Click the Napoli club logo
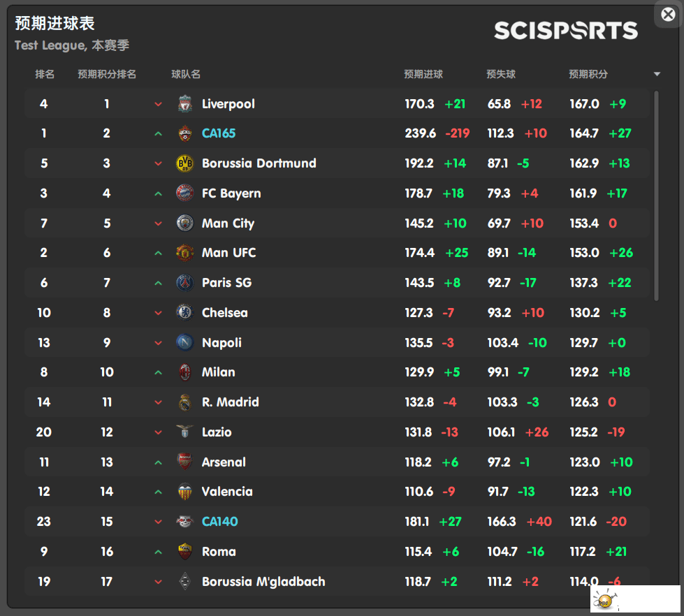 pyautogui.click(x=184, y=343)
